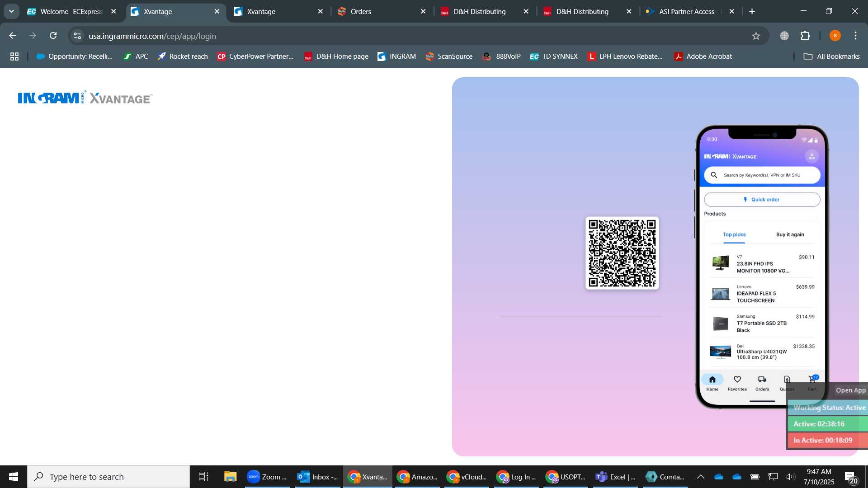Close the Welcome- ECExpress tab
Screen dimensions: 868x488
[114, 11]
